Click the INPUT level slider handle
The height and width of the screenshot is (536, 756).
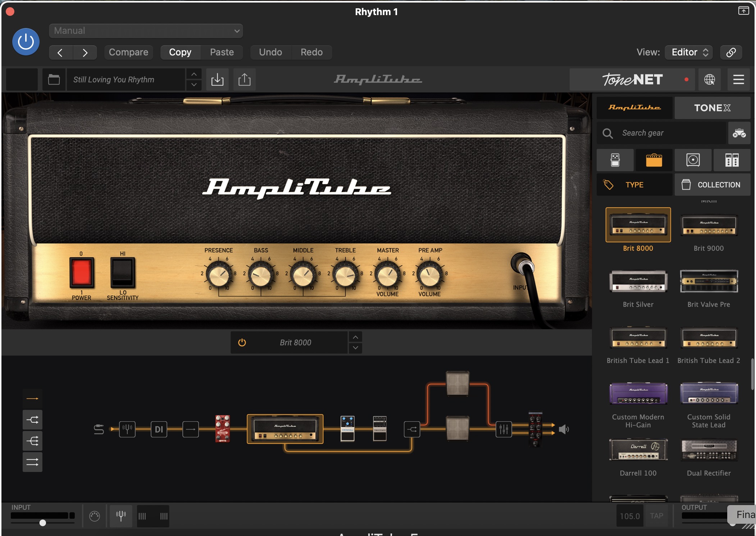tap(43, 523)
